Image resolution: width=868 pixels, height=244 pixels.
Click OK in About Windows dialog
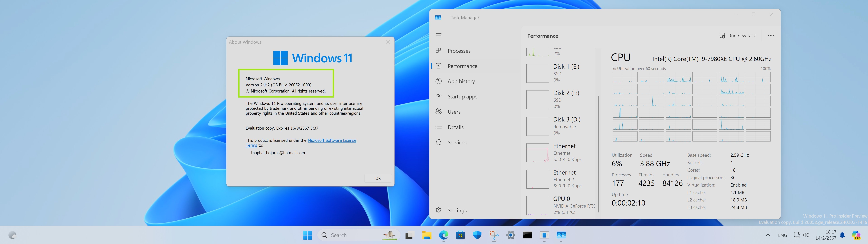(378, 178)
